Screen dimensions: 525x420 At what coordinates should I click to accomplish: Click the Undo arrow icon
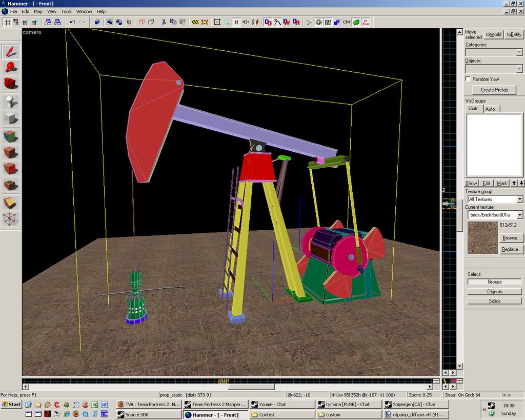tap(72, 23)
